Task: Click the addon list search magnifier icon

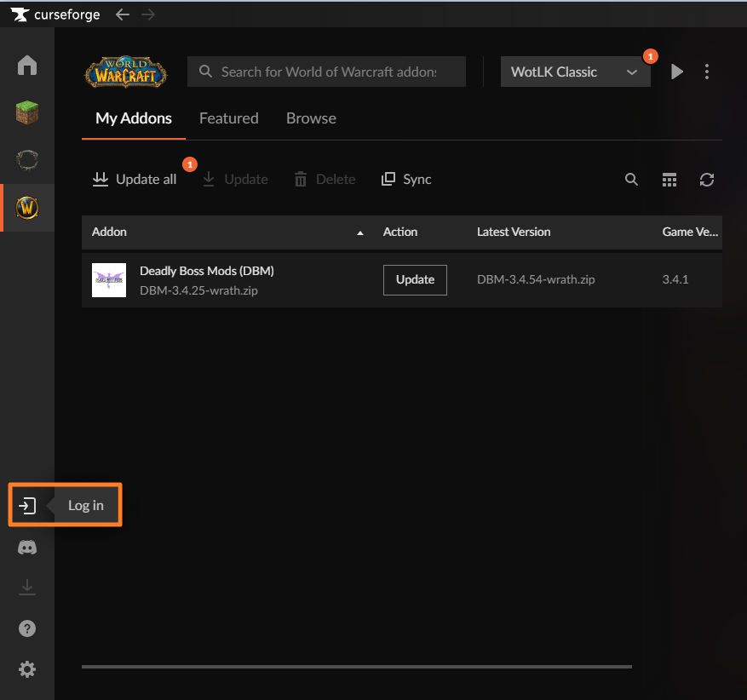Action: (631, 180)
